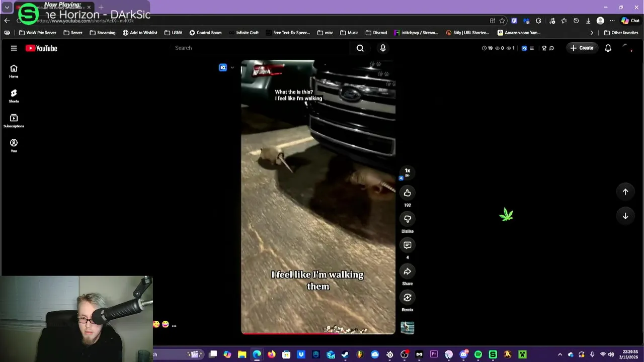Go to the next Short with down arrow
The image size is (644, 362).
pos(625,216)
